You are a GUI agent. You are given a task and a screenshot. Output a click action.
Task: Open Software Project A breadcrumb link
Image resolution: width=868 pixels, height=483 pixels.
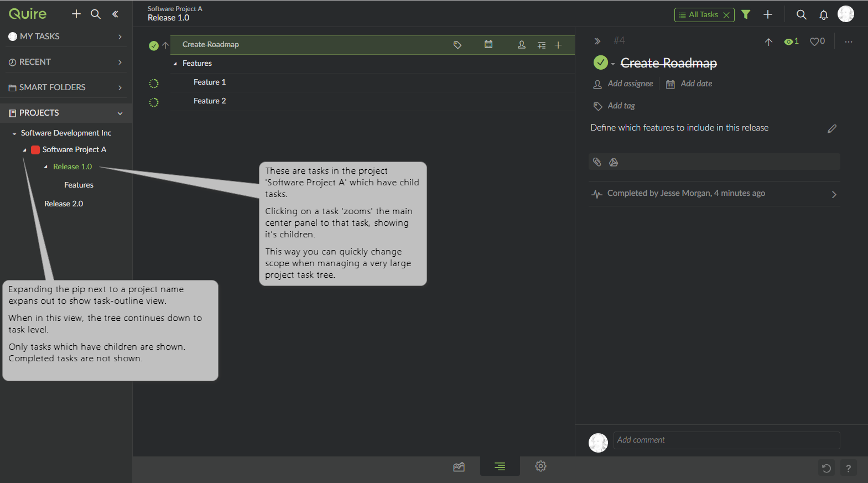click(175, 9)
